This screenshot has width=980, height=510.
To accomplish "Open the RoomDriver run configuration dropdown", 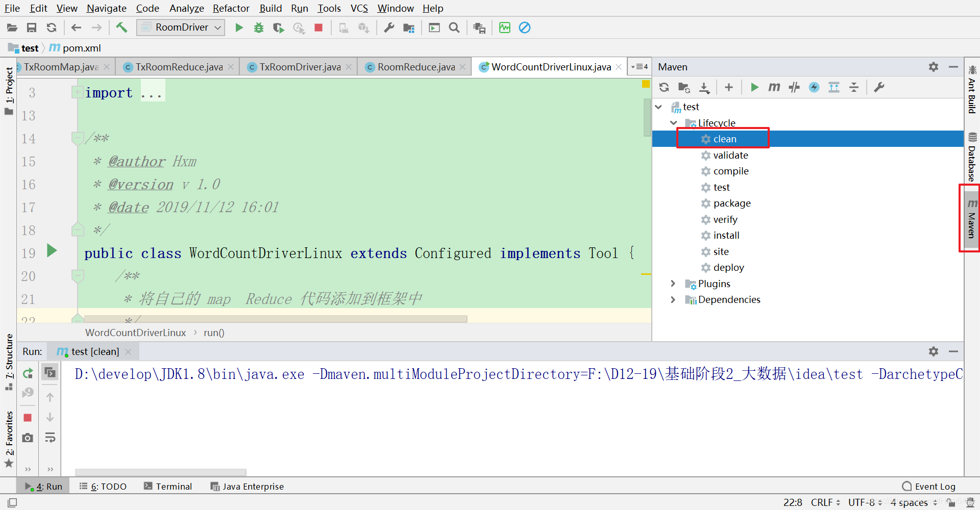I will (x=181, y=28).
